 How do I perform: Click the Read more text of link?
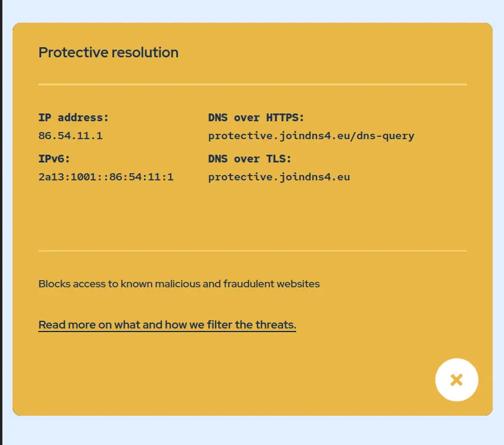[x=67, y=325]
